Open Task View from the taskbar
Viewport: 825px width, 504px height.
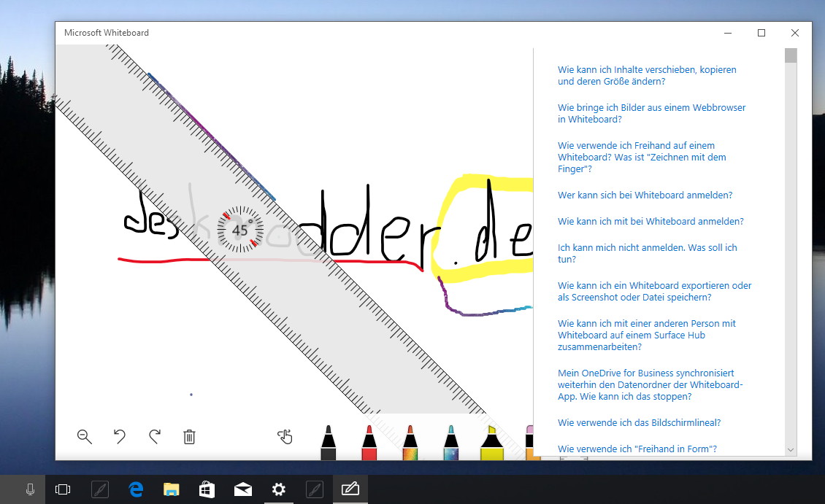pyautogui.click(x=63, y=489)
